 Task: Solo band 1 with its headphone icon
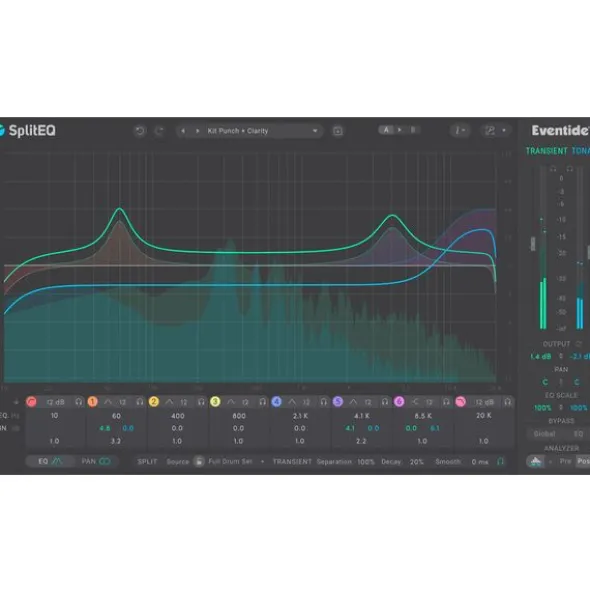[x=140, y=402]
